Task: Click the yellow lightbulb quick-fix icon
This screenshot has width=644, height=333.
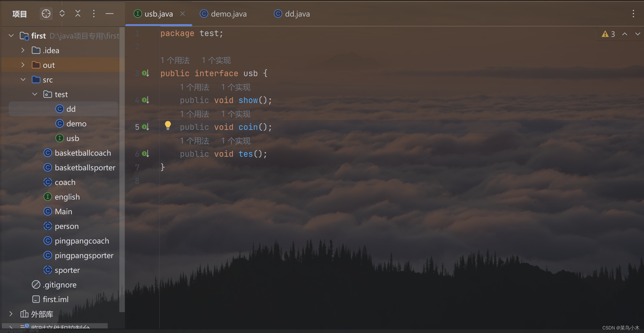Action: (168, 125)
